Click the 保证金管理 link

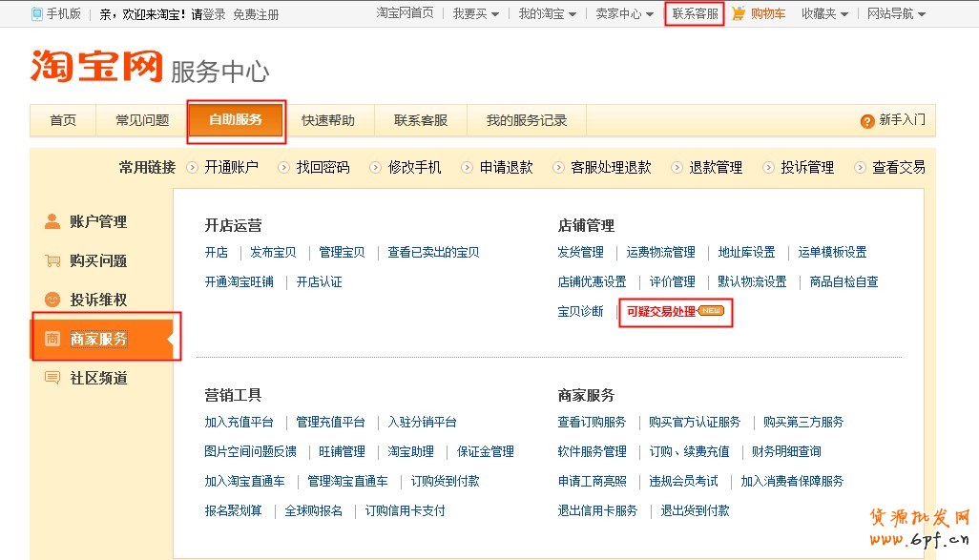click(485, 451)
